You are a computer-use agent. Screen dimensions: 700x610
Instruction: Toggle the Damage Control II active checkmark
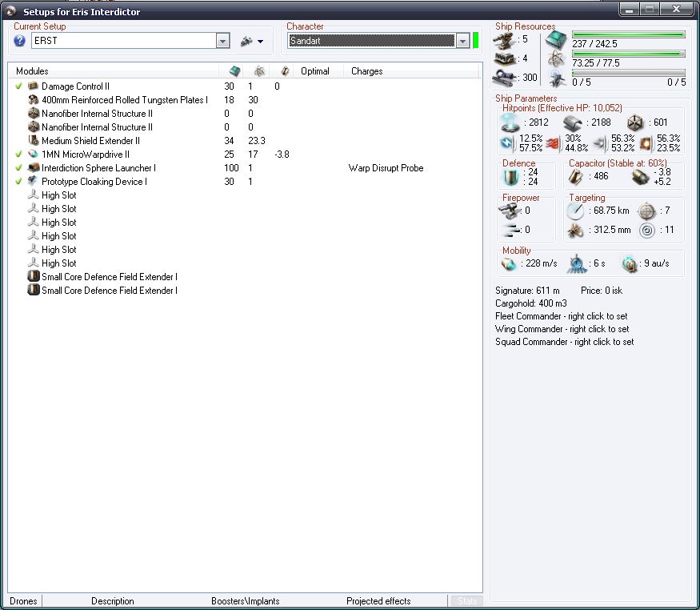(18, 86)
